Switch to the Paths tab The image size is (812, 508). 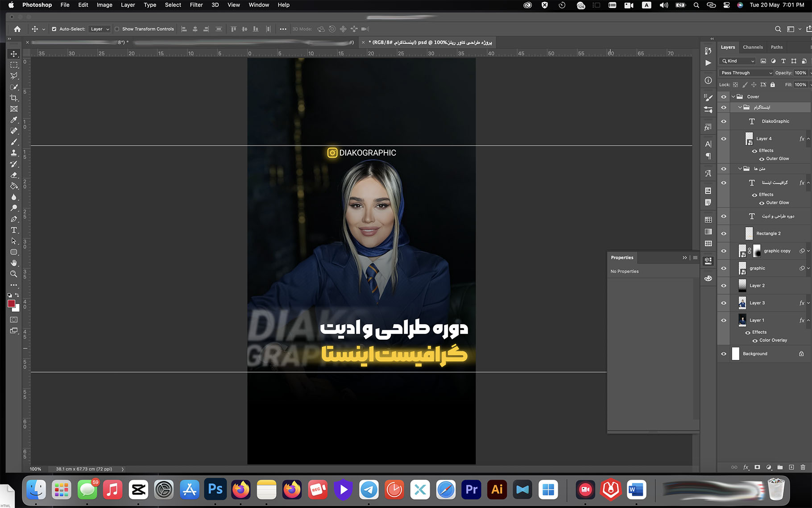click(x=777, y=47)
